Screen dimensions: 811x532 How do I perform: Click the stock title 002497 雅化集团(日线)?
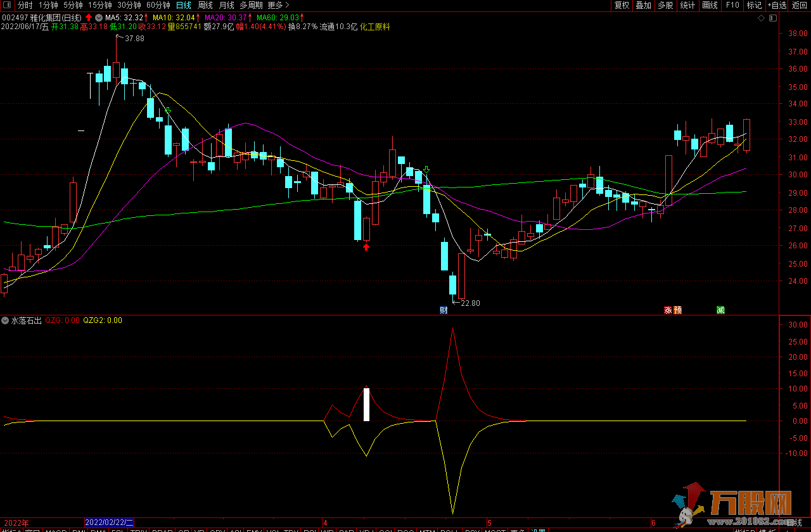42,17
